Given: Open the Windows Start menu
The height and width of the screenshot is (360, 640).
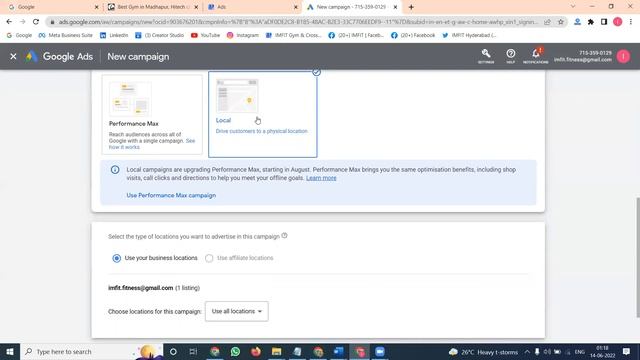Looking at the screenshot, I should [10, 351].
